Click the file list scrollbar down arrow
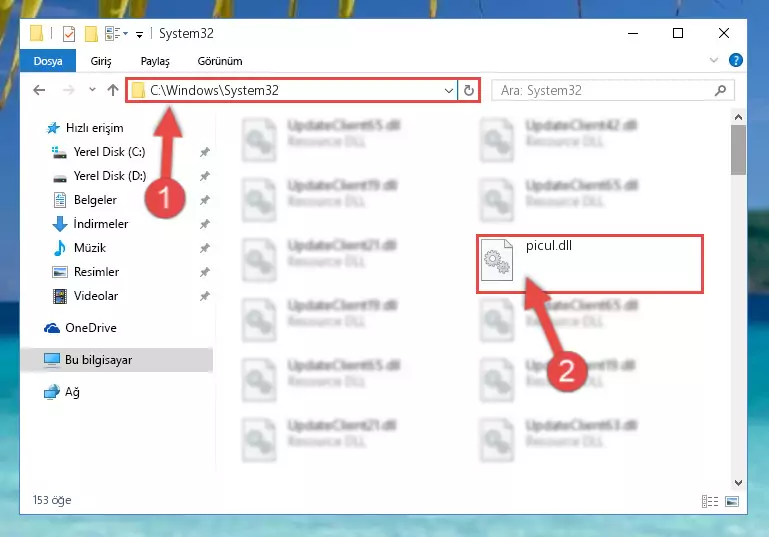This screenshot has height=537, width=769. click(738, 483)
